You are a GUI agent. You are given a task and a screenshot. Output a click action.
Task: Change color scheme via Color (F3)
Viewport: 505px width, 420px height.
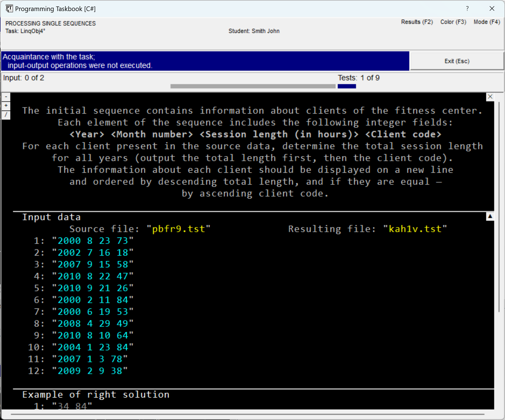click(453, 22)
